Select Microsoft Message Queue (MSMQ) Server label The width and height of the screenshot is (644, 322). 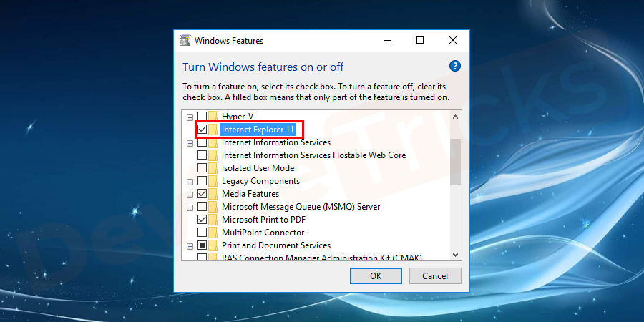pos(301,207)
